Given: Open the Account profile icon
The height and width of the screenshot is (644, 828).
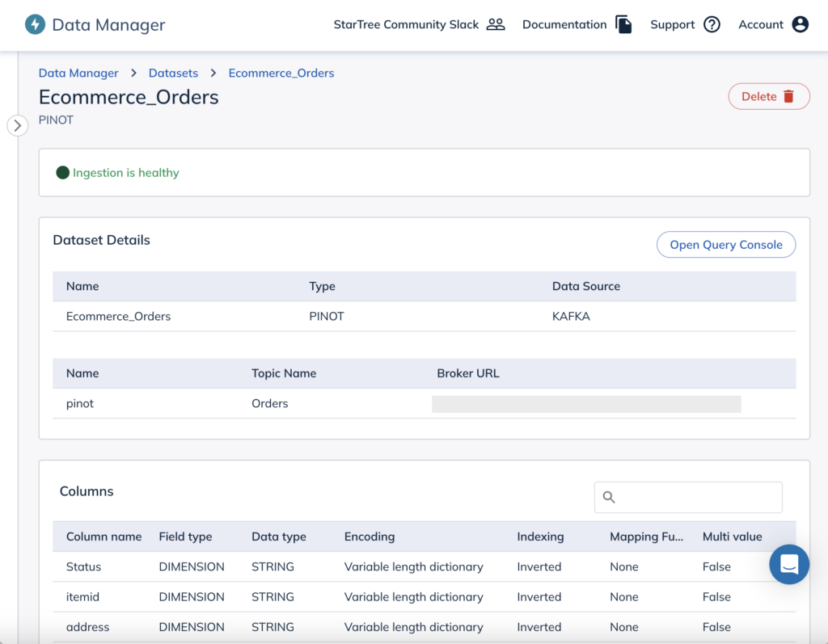Looking at the screenshot, I should click(801, 24).
